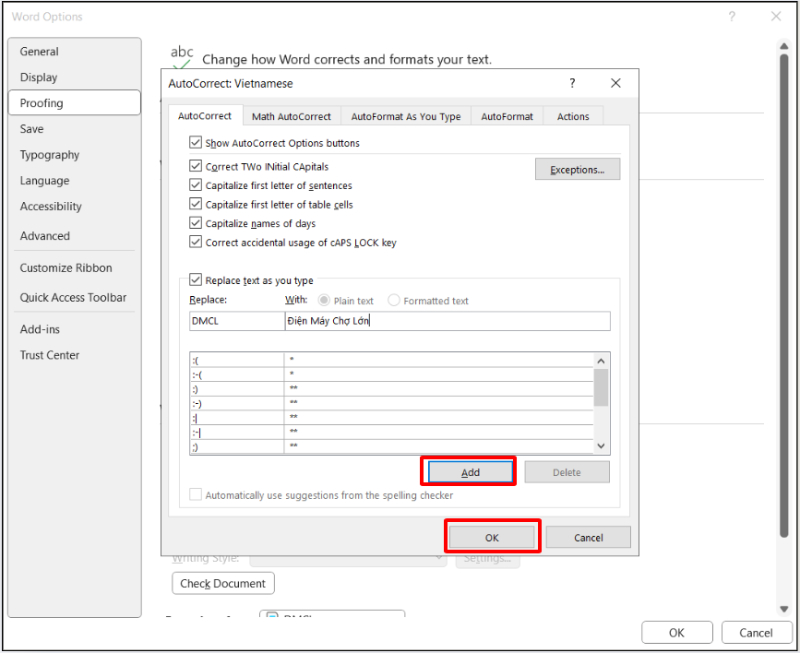Image resolution: width=800 pixels, height=653 pixels.
Task: Click the Word Options help question mark
Action: tap(732, 17)
